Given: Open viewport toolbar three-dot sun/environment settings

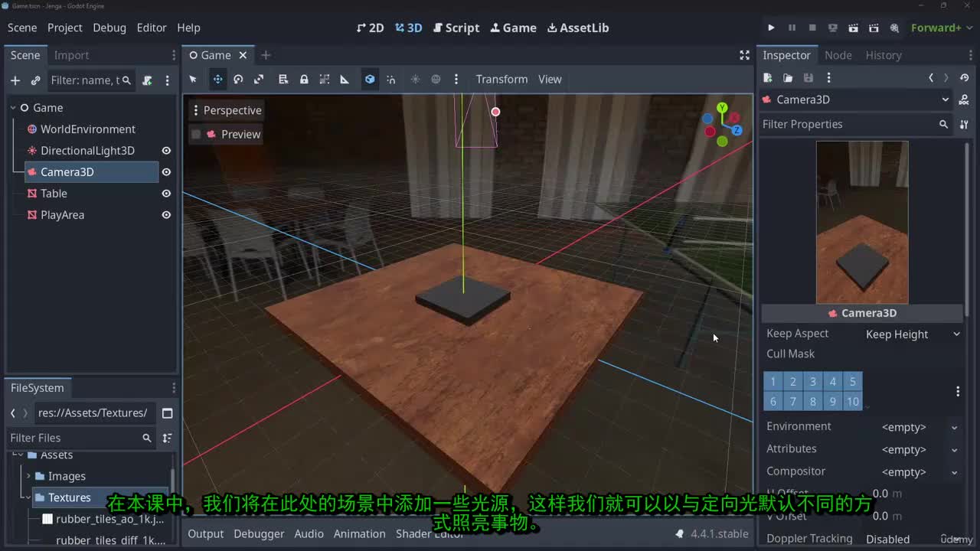Looking at the screenshot, I should click(456, 80).
